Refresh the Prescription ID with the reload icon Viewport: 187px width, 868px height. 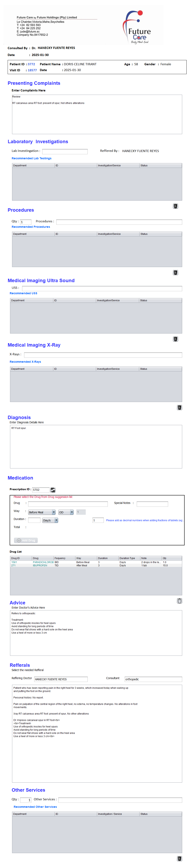tap(53, 490)
